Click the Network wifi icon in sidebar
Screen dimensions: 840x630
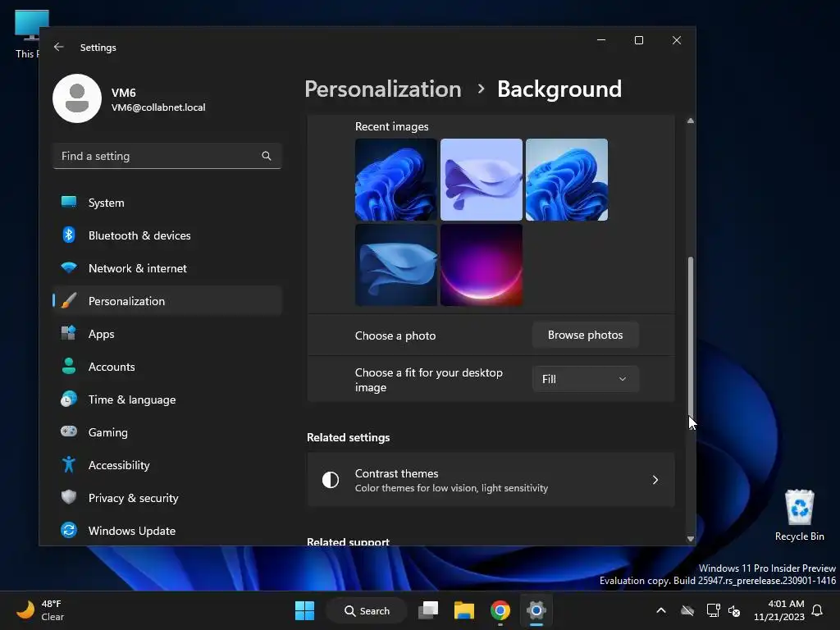click(x=69, y=267)
